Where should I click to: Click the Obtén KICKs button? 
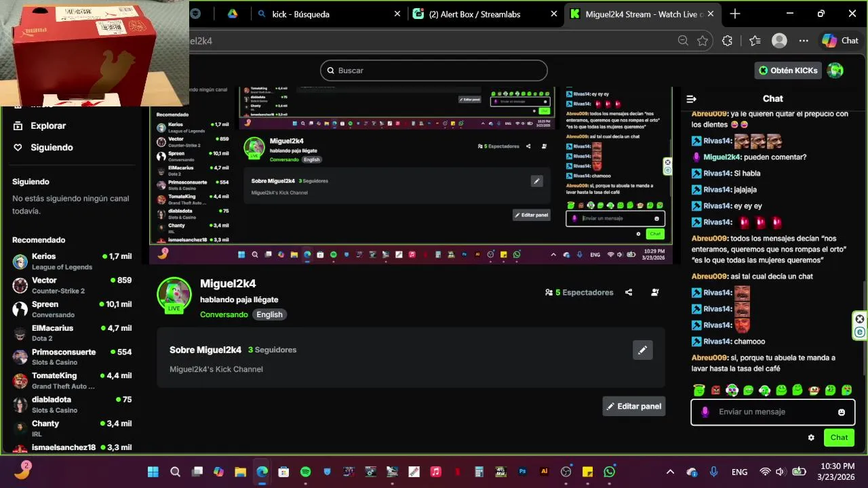[x=789, y=70]
